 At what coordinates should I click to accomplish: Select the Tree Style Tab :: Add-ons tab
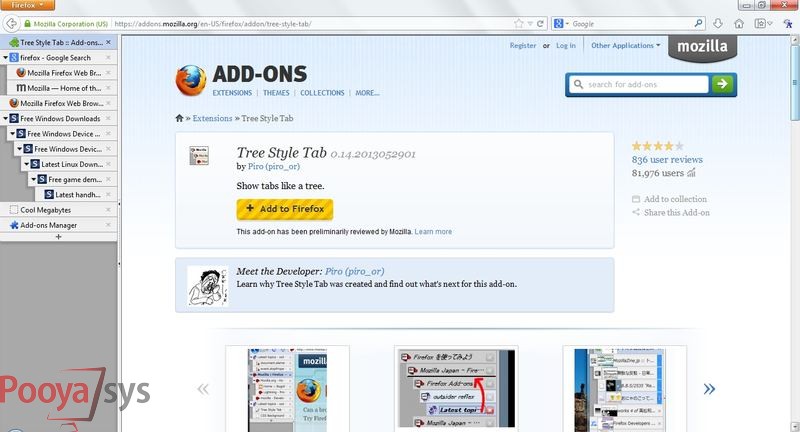[x=59, y=42]
